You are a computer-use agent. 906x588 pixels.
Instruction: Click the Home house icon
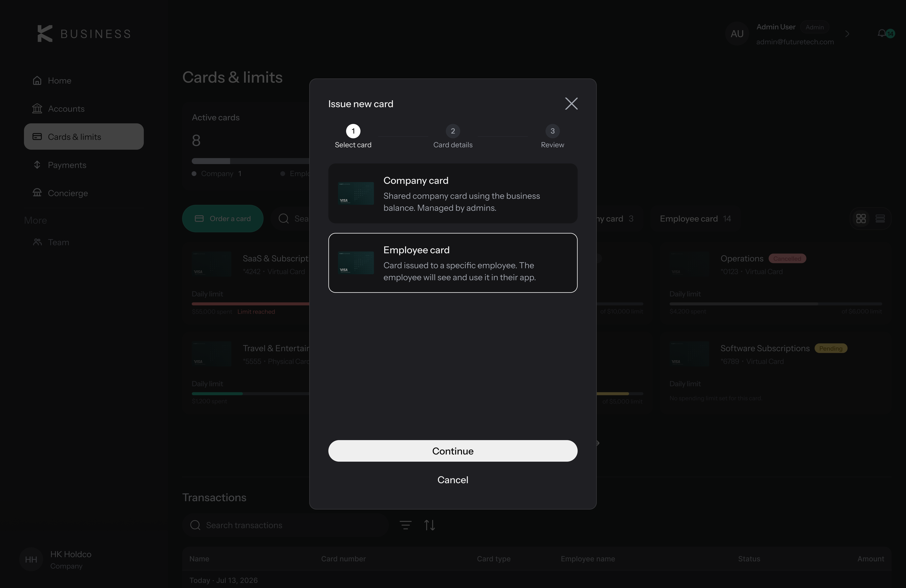37,81
